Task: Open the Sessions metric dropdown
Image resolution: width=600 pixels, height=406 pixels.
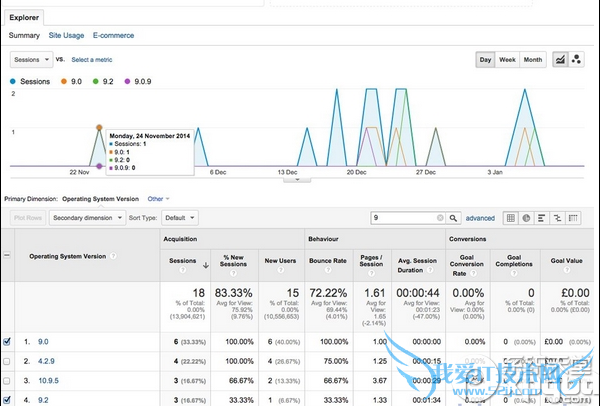Action: pyautogui.click(x=31, y=60)
